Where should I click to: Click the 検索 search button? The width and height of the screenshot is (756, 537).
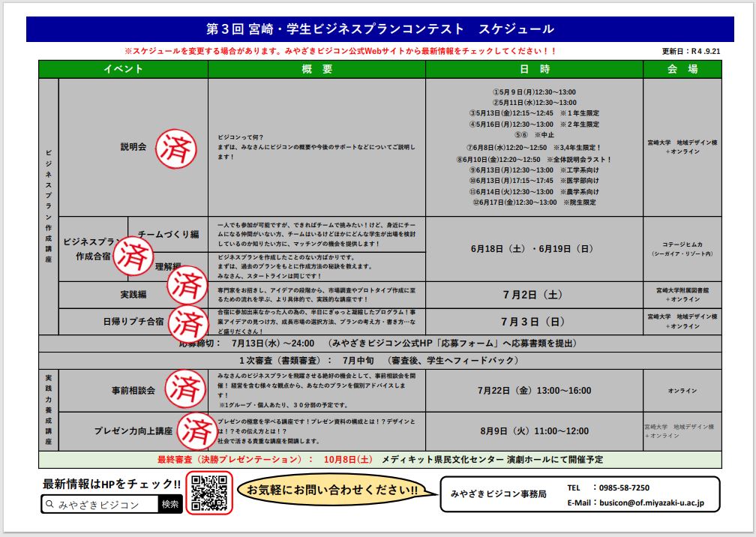[x=170, y=504]
